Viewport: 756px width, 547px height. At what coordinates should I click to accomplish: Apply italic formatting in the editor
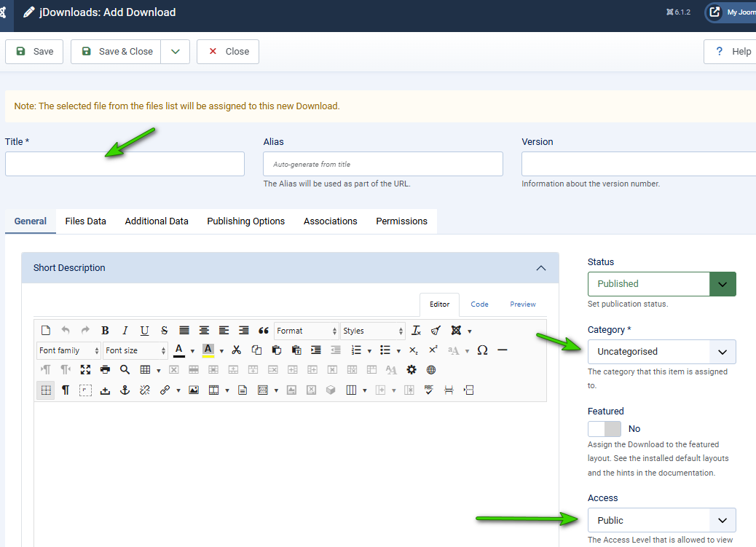point(125,331)
